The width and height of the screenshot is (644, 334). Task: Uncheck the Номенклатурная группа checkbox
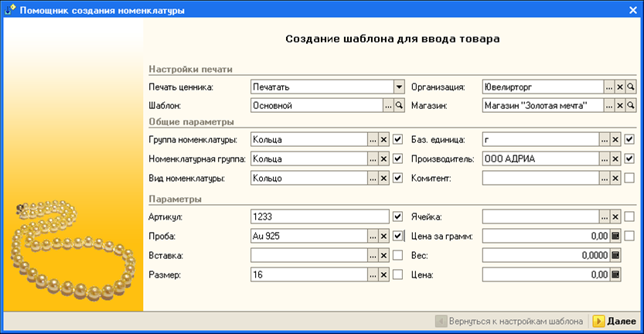click(397, 158)
